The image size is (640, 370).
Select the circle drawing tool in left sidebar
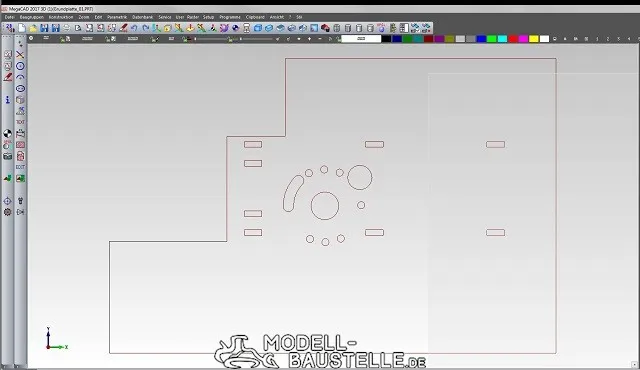(20, 66)
